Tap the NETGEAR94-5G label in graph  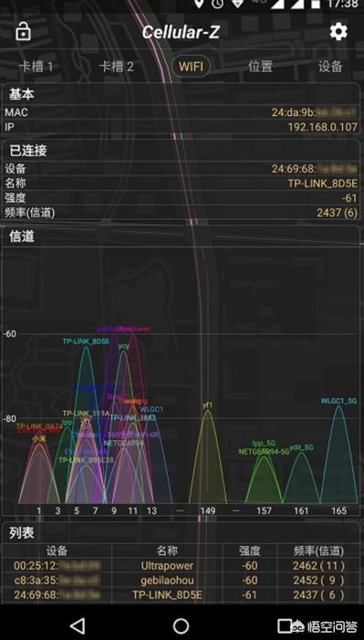coord(264,452)
